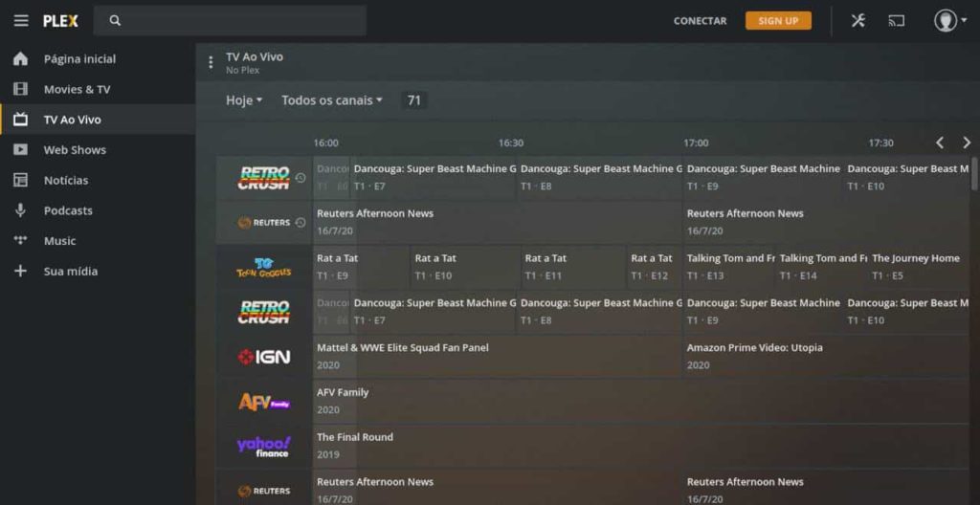Select Amazon Prime Video: Utopia program
This screenshot has width=980, height=505.
click(826, 357)
